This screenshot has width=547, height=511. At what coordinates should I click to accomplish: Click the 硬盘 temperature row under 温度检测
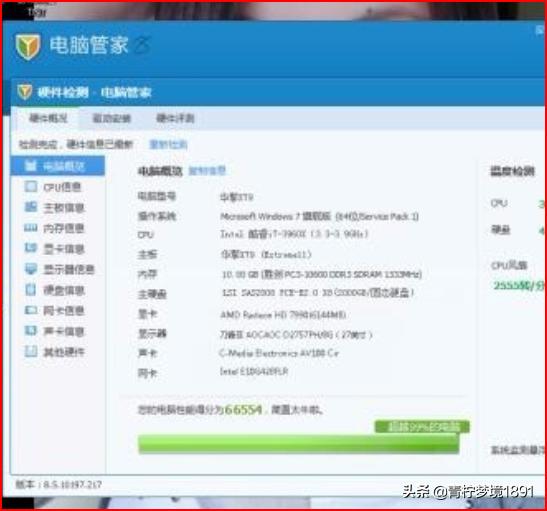click(518, 230)
